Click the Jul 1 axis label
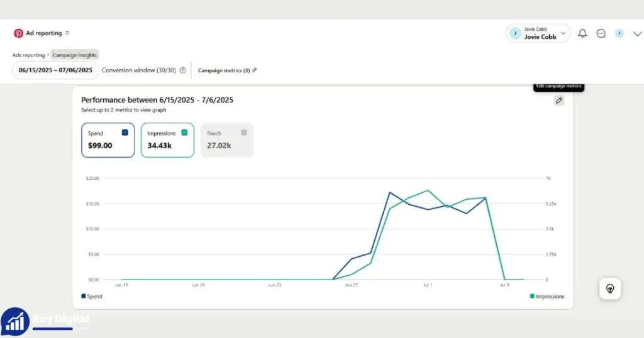This screenshot has width=644, height=338. (428, 285)
